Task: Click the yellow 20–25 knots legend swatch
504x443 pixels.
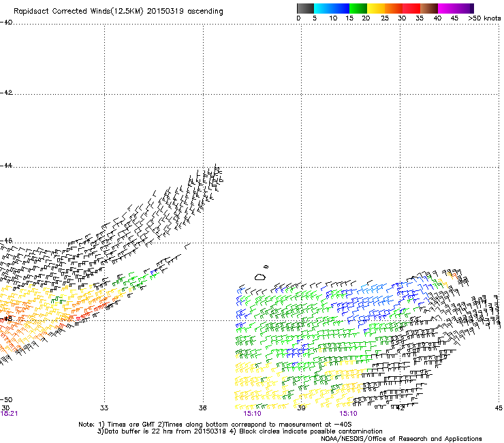Action: pyautogui.click(x=376, y=8)
